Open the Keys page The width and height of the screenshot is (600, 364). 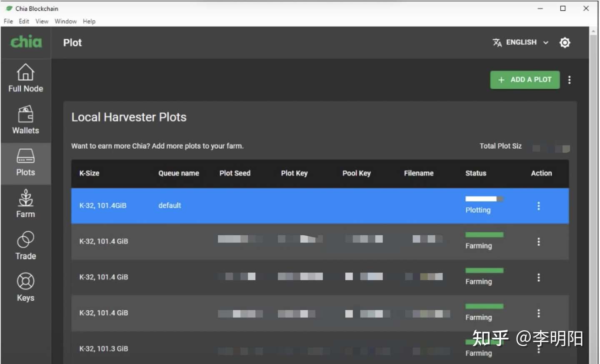(x=25, y=287)
